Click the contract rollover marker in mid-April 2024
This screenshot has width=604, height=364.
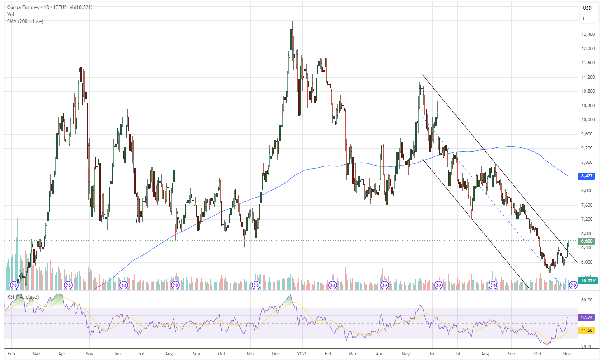[x=68, y=285]
